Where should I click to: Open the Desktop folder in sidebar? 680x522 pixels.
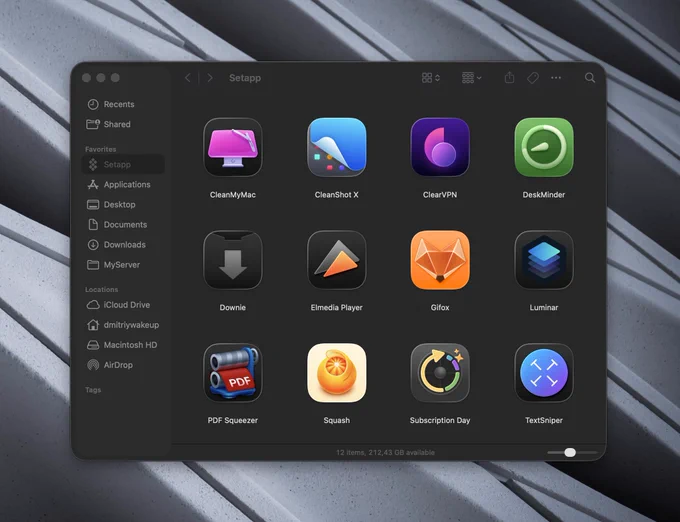click(x=123, y=204)
